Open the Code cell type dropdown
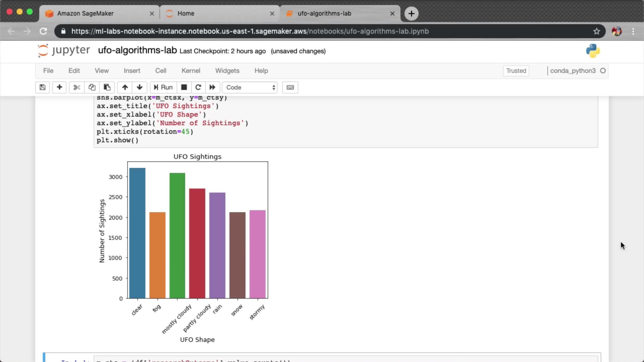The height and width of the screenshot is (362, 644). click(x=250, y=87)
